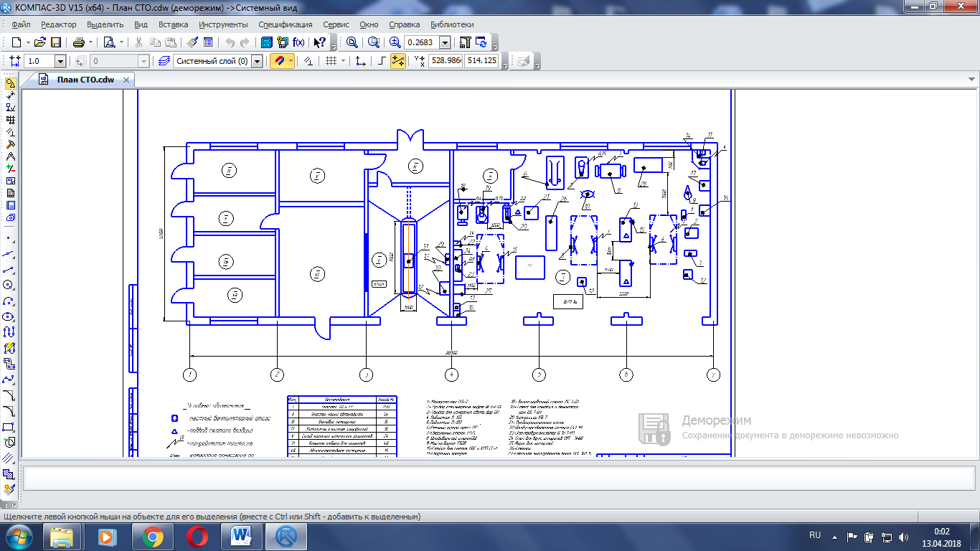Close the План СТО.cdw document tab
The width and height of the screenshot is (980, 551).
pyautogui.click(x=127, y=80)
